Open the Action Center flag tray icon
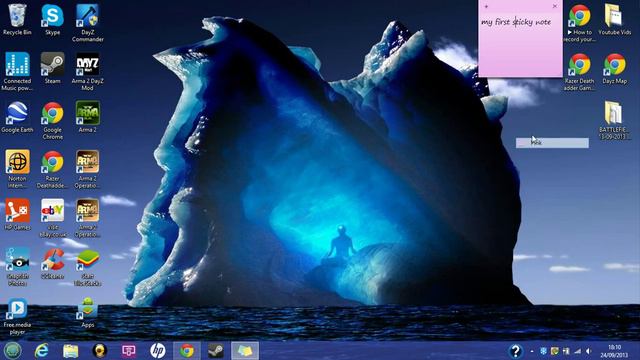This screenshot has width=640, height=360. (566, 351)
